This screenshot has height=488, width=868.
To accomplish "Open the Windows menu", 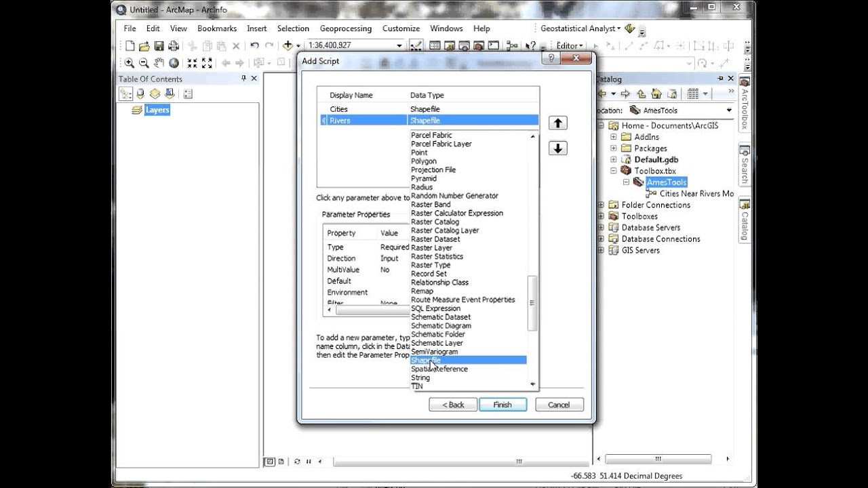I will pos(446,28).
